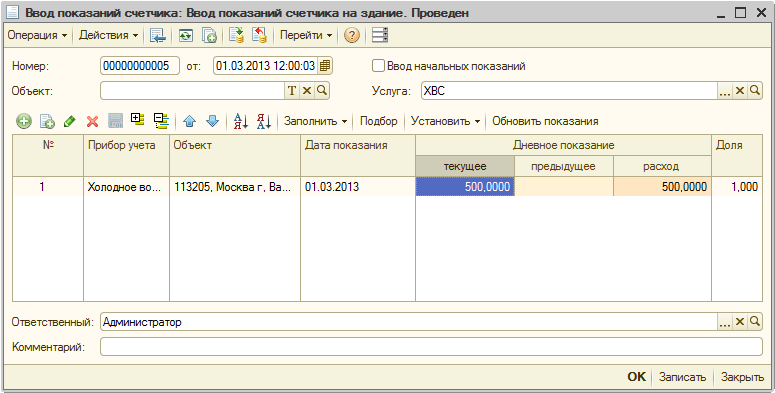
Task: Click the ellipsis select button in Услуга field
Action: tap(725, 90)
